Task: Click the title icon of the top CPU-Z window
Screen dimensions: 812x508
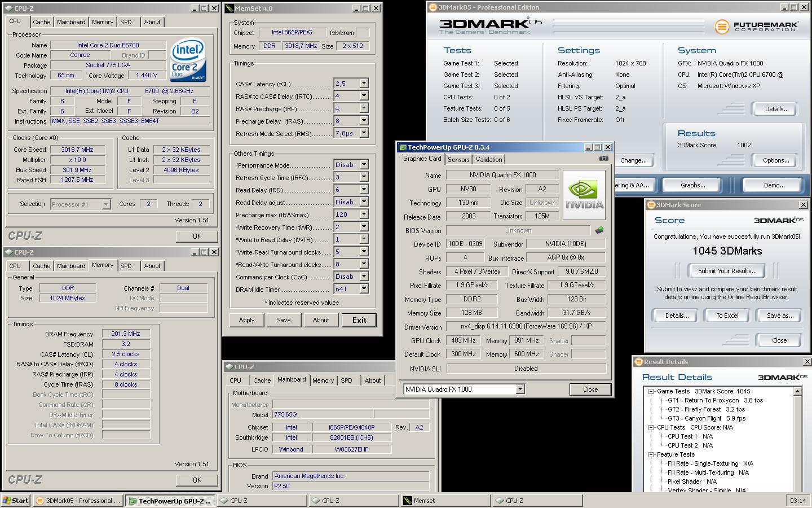Action: [x=10, y=8]
